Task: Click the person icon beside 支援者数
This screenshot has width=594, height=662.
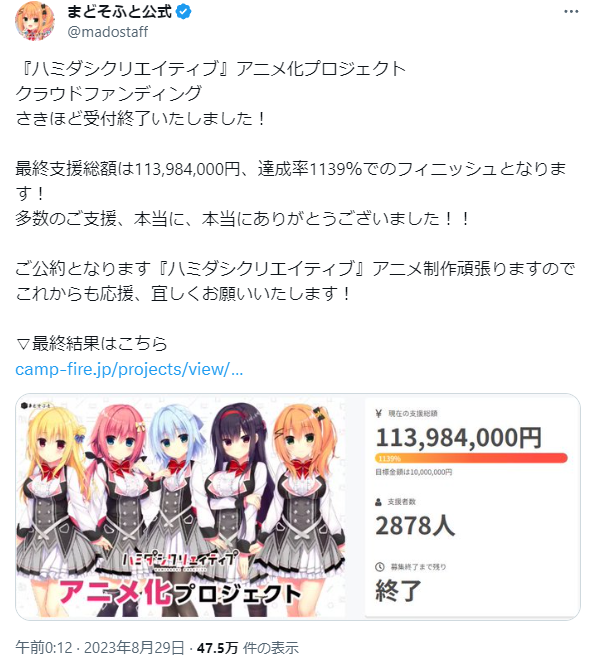Action: [x=378, y=502]
